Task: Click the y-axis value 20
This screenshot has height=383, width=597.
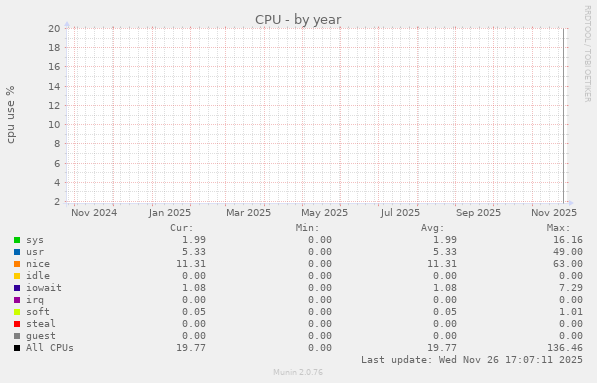Action: (x=54, y=29)
